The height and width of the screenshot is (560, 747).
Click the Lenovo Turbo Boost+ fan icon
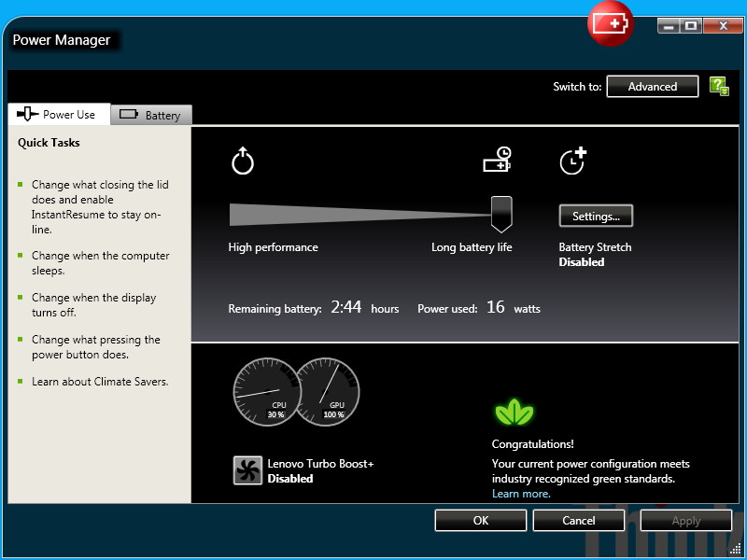click(247, 471)
